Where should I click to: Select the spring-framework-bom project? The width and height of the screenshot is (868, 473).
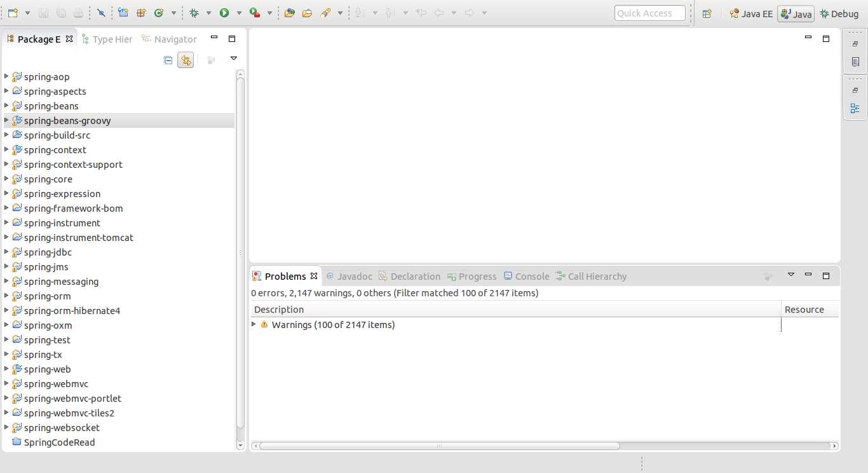(74, 208)
